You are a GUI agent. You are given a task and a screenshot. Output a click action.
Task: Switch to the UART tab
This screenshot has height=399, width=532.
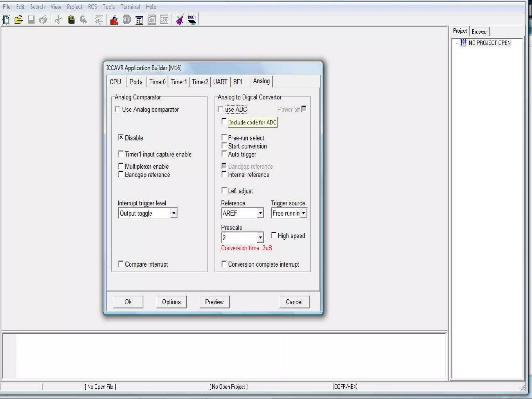(220, 82)
